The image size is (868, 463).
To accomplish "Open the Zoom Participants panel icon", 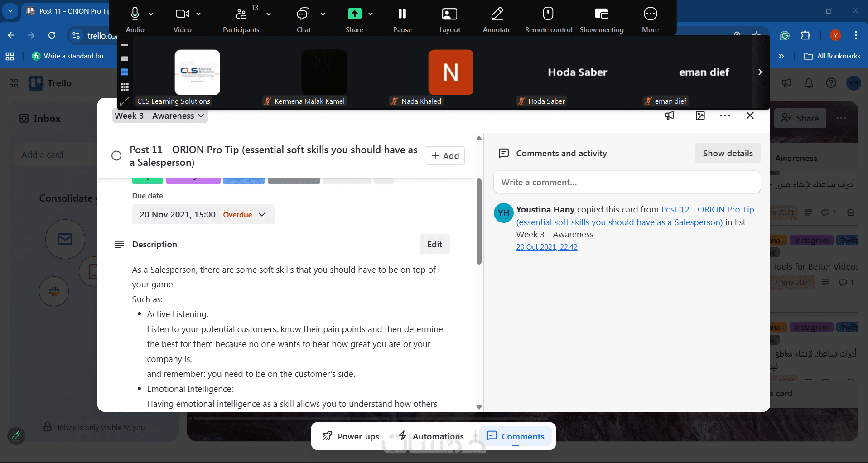I will click(x=241, y=14).
